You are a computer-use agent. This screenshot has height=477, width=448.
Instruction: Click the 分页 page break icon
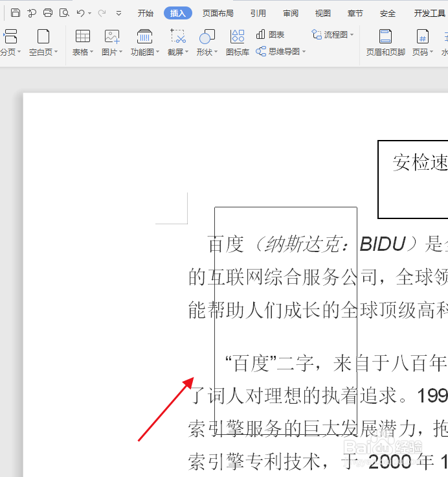(10, 36)
